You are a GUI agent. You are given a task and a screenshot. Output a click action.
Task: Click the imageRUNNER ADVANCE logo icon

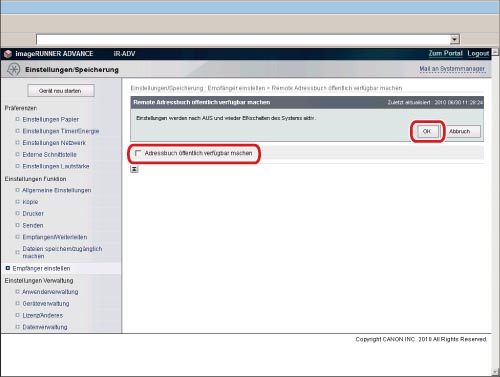[8, 54]
